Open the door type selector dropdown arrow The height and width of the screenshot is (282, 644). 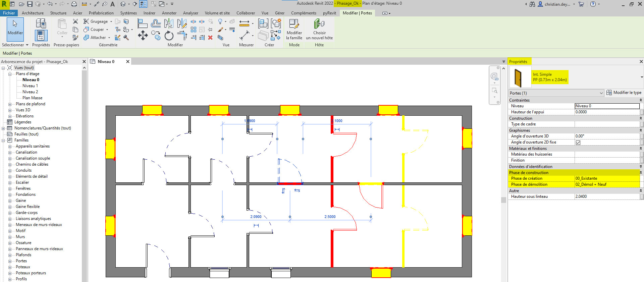[x=641, y=77]
